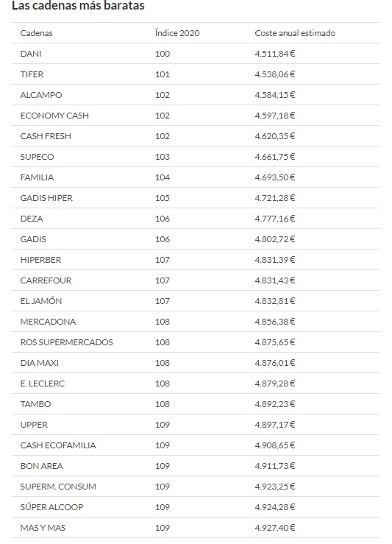The width and height of the screenshot is (392, 544).
Task: Click the 4.927,40 € cost value
Action: pyautogui.click(x=275, y=528)
